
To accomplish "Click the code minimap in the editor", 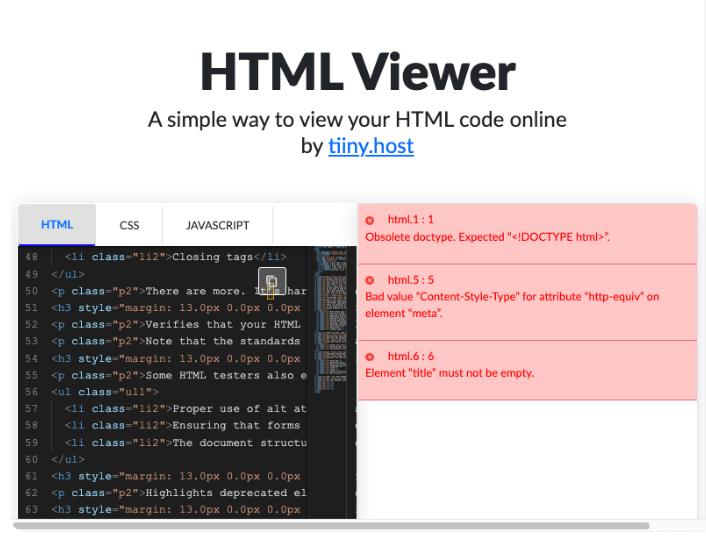I will tap(331, 320).
